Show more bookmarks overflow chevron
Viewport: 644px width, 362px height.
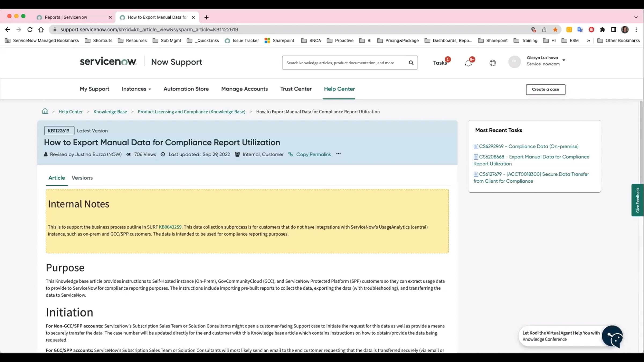click(588, 40)
